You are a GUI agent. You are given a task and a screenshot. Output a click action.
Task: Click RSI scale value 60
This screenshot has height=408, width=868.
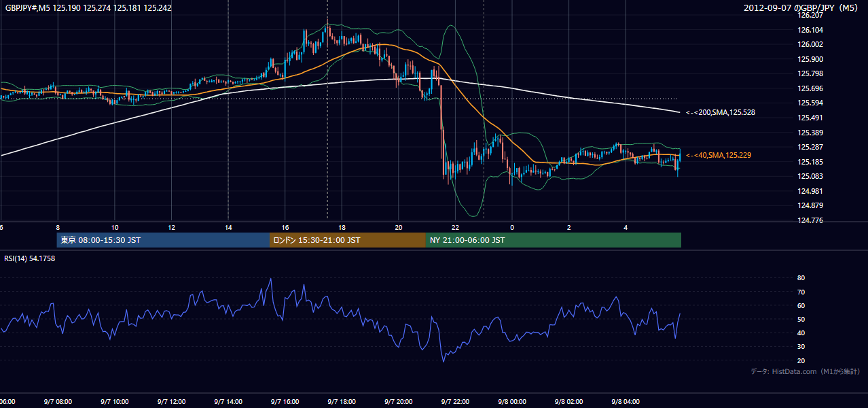tap(801, 305)
